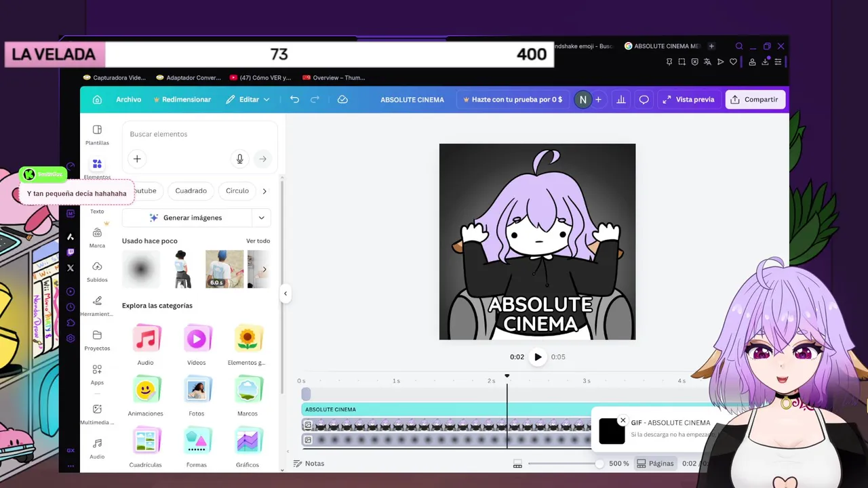Screen dimensions: 868x488
Task: Click the Compartir button
Action: point(755,100)
